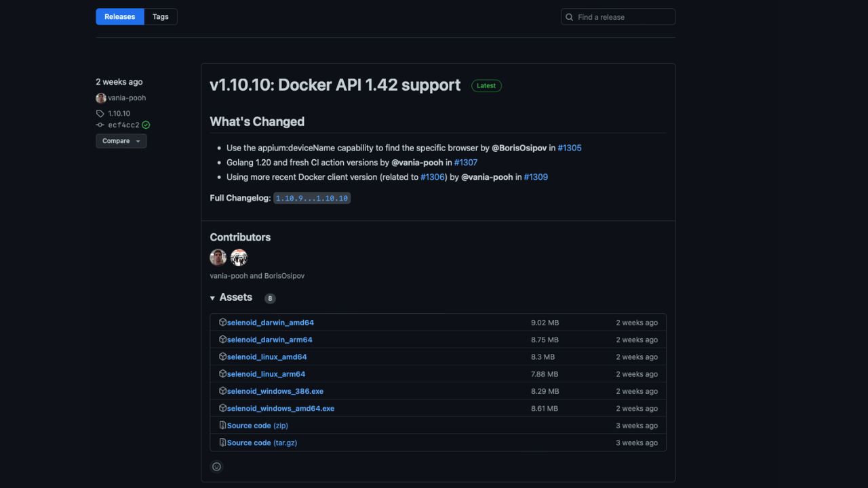Image resolution: width=868 pixels, height=488 pixels.
Task: Open commit ecf4cc2
Action: coord(123,125)
